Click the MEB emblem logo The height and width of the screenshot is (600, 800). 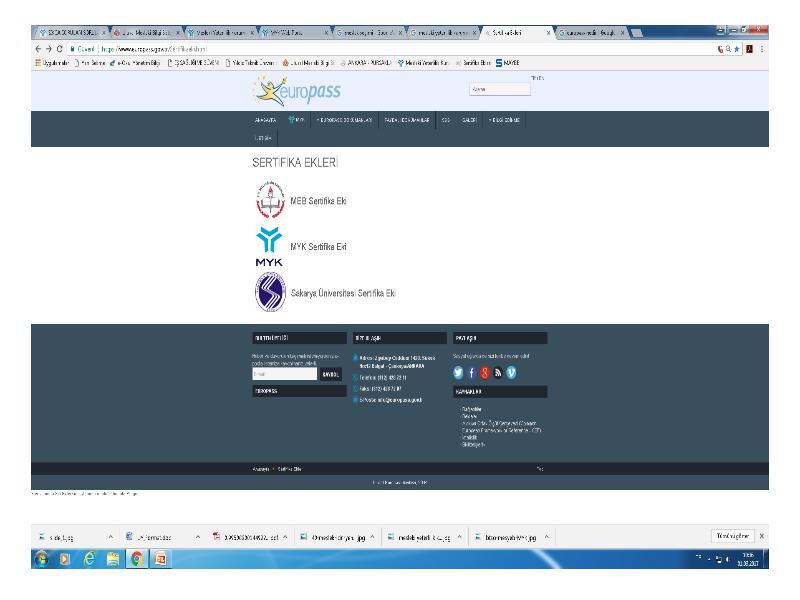(270, 199)
